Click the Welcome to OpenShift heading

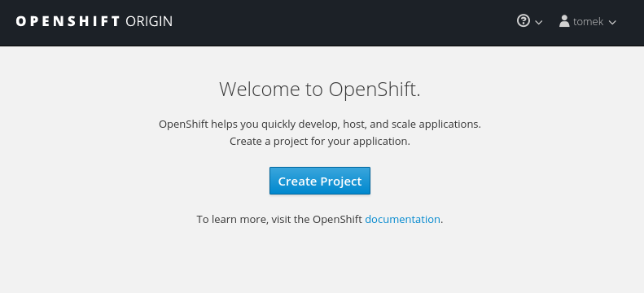click(320, 89)
